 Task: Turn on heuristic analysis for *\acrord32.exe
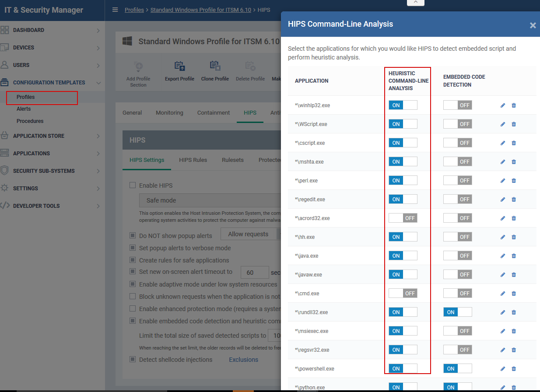pos(403,218)
